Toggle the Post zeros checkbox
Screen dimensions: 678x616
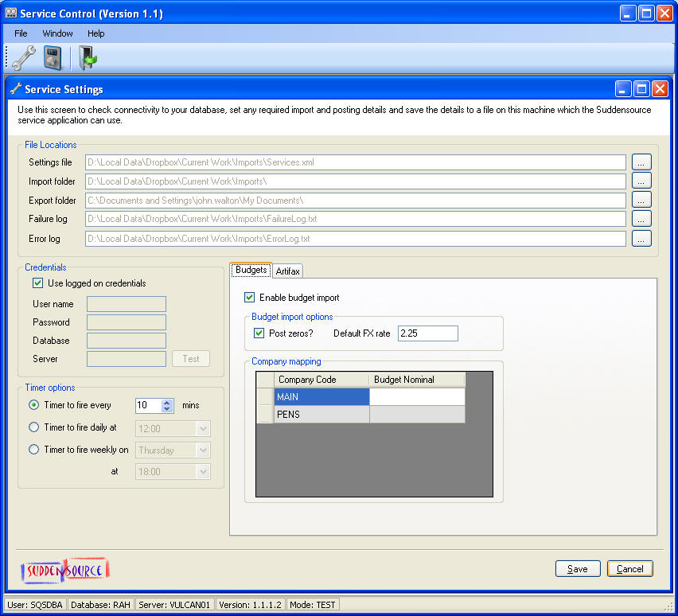[x=259, y=333]
